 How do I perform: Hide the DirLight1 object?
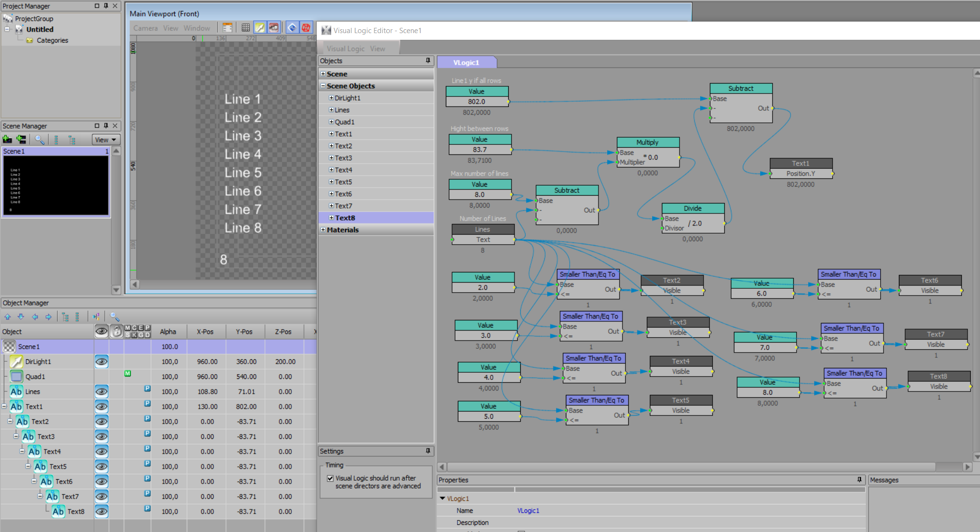(101, 362)
